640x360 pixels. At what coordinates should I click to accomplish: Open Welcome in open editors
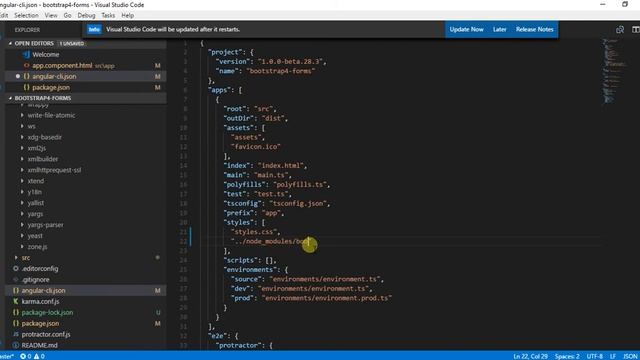[45, 55]
